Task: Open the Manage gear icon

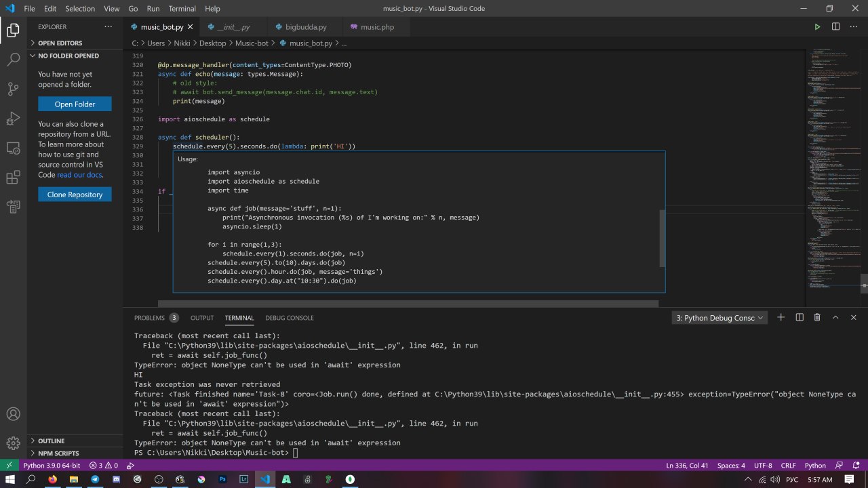Action: [x=13, y=443]
